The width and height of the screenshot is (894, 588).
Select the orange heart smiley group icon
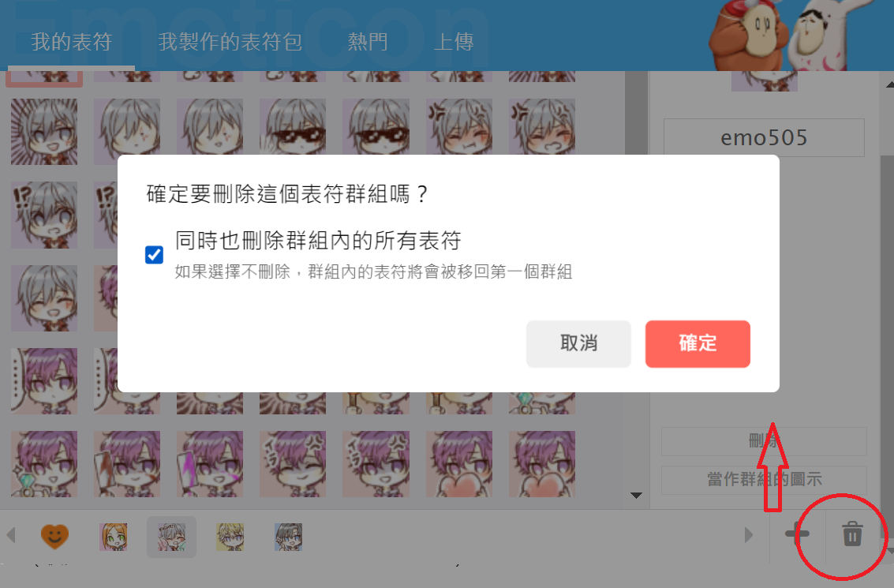pos(54,537)
